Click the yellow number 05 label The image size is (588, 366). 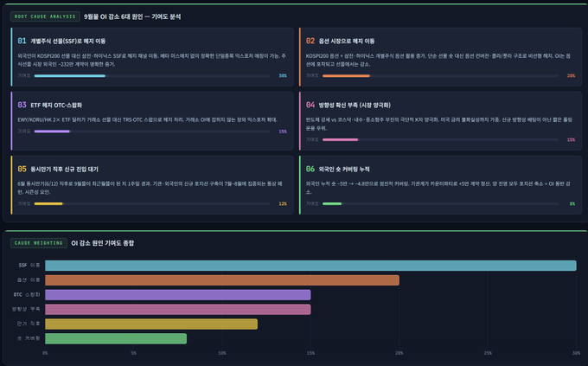click(x=22, y=170)
